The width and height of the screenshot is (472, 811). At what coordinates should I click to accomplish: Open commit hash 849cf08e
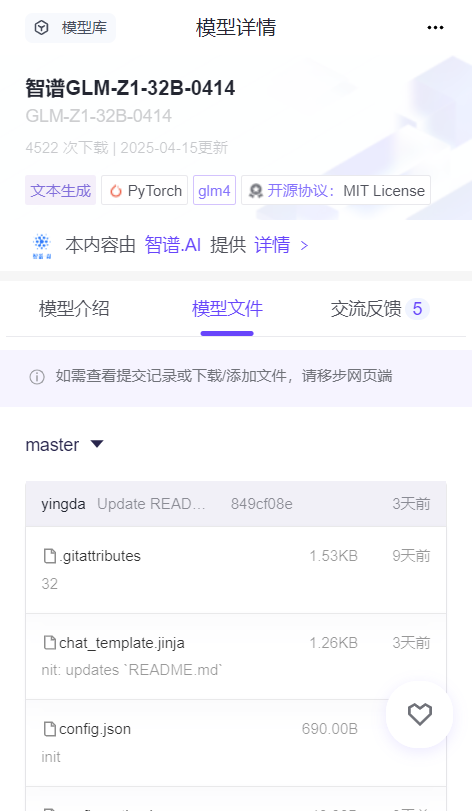tap(262, 504)
